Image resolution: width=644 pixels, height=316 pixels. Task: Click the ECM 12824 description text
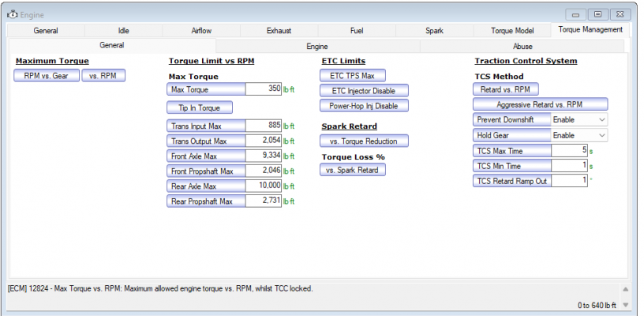(x=160, y=289)
